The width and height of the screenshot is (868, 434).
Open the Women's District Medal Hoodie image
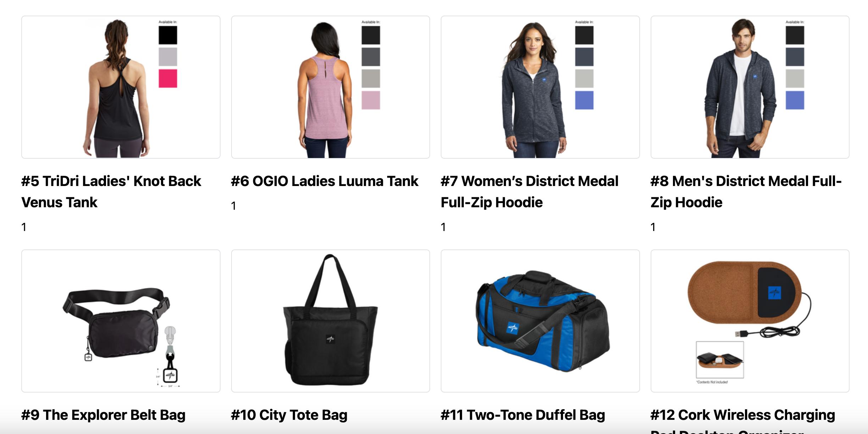pyautogui.click(x=540, y=87)
